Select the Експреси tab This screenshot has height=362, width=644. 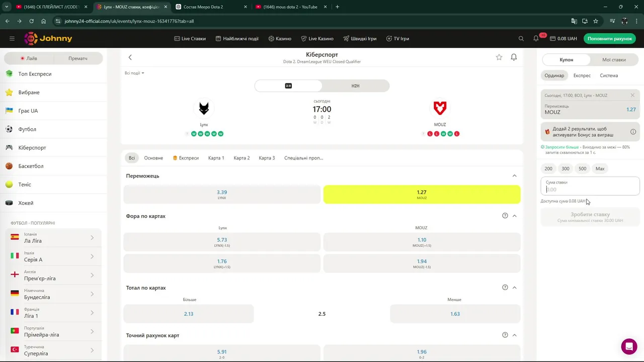pyautogui.click(x=186, y=158)
